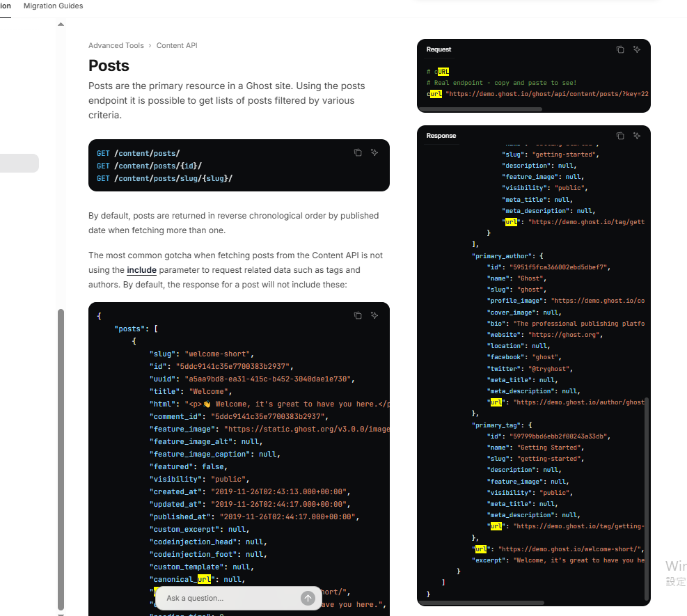The image size is (687, 616).
Task: Copy the GET endpoints code block
Action: (358, 152)
